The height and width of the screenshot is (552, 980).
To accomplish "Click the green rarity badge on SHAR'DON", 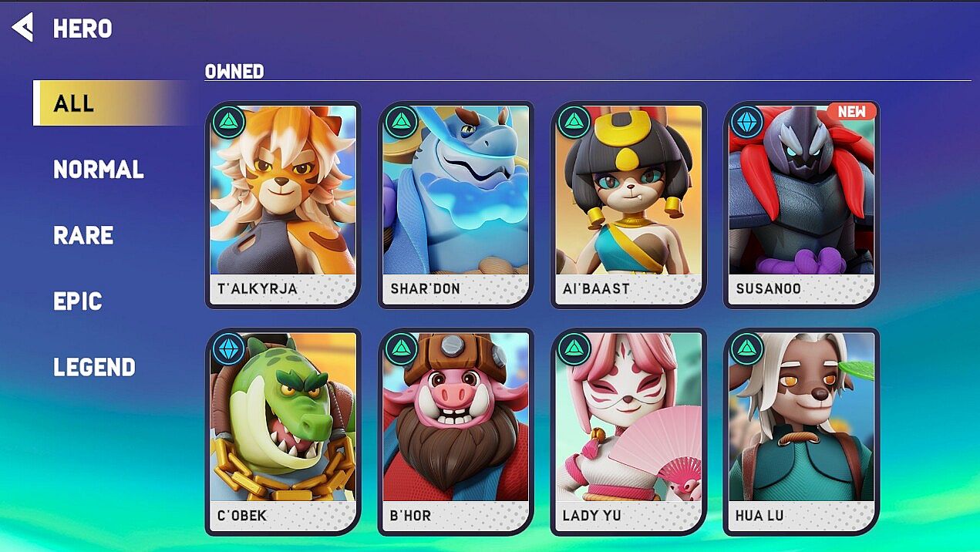I will (x=401, y=122).
